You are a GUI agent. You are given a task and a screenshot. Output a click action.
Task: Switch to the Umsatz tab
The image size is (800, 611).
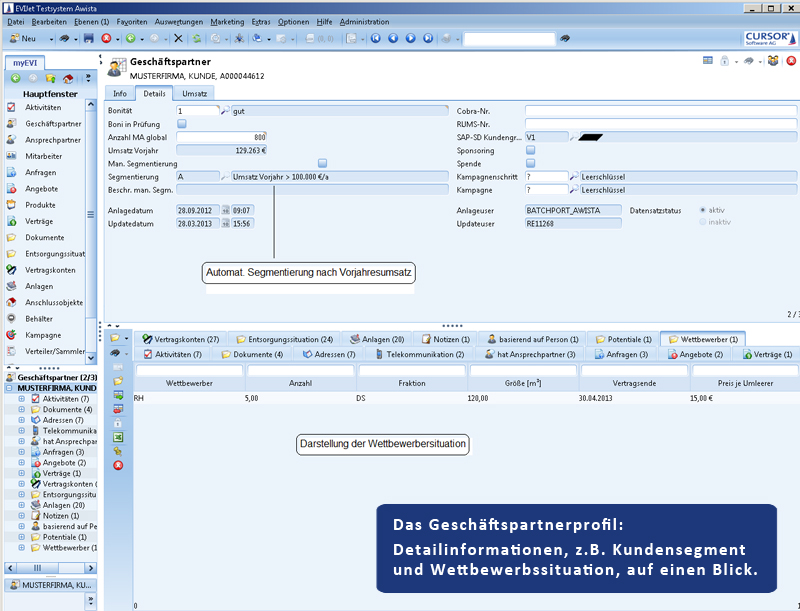tap(194, 93)
